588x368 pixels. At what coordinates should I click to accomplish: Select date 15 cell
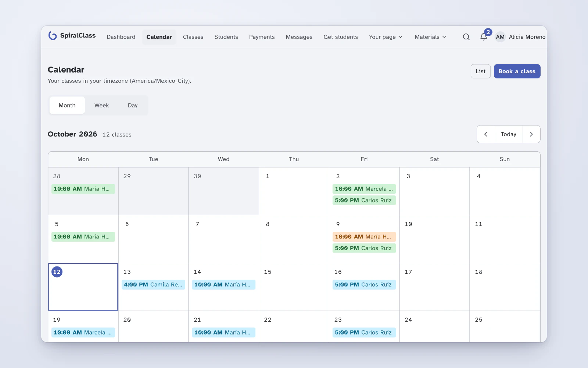pyautogui.click(x=294, y=287)
